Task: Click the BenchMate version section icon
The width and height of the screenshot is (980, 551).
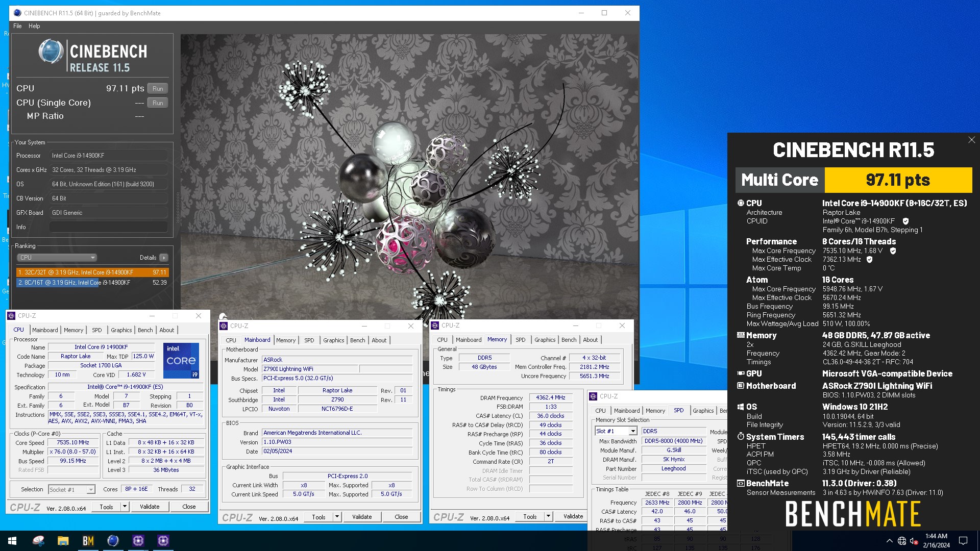Action: 741,483
